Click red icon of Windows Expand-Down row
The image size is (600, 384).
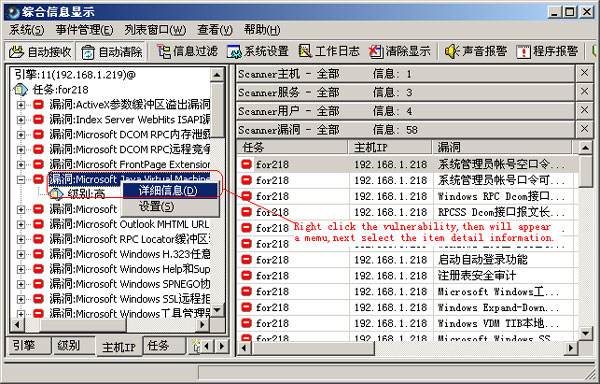[246, 307]
